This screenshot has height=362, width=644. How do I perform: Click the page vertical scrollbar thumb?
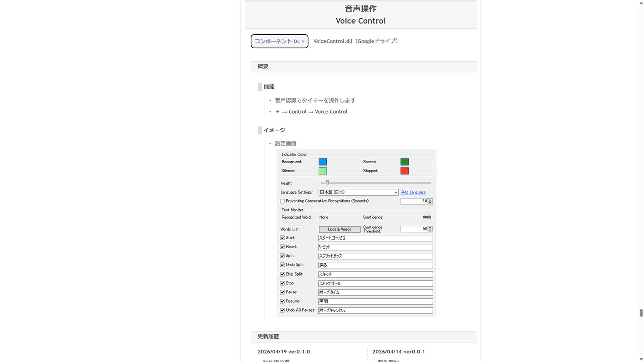point(641,313)
